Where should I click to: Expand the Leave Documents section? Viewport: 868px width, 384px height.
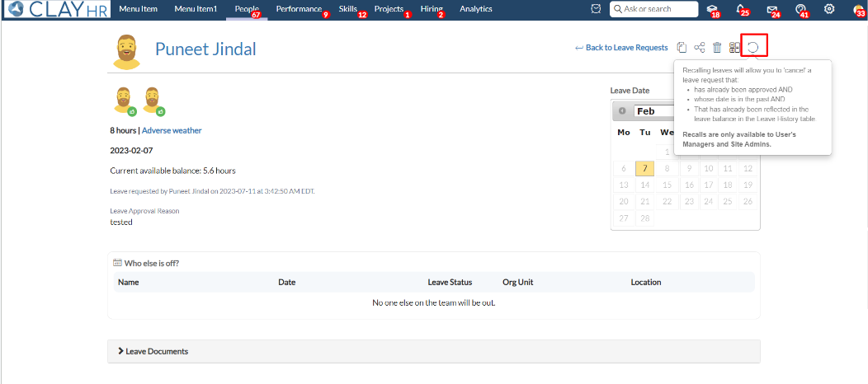click(x=434, y=351)
